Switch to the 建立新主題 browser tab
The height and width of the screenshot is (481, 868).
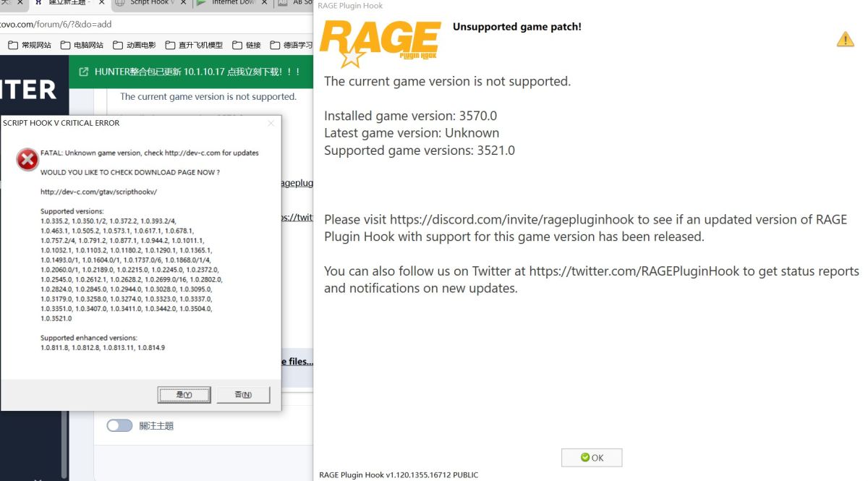point(69,3)
